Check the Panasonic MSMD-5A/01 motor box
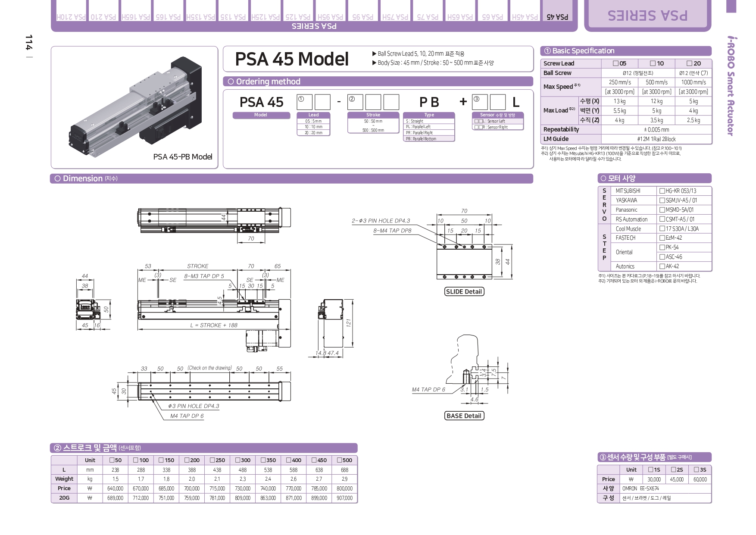Viewport: 756px width, 535px height. (x=662, y=210)
